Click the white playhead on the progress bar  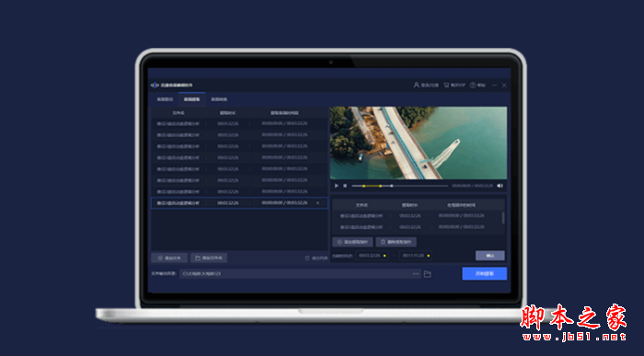[392, 186]
